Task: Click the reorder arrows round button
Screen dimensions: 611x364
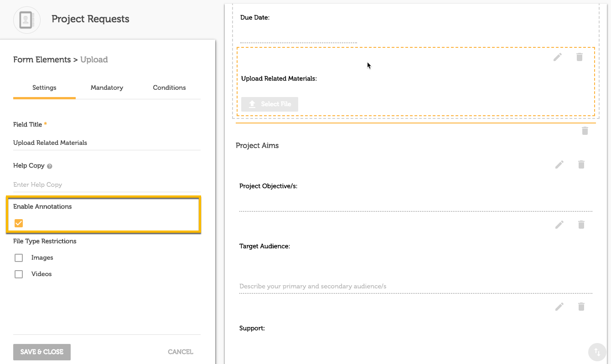Action: [x=597, y=352]
